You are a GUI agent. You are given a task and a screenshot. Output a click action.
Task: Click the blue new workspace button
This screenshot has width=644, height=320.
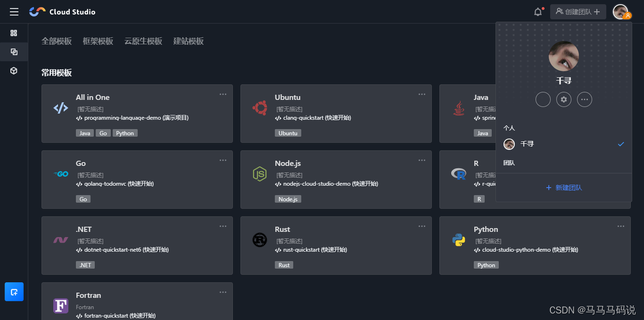pyautogui.click(x=14, y=292)
